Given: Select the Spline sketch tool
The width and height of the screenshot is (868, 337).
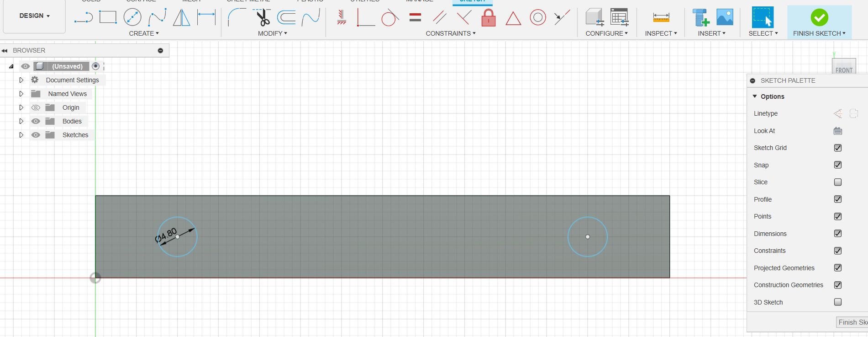Looking at the screenshot, I should (x=157, y=17).
